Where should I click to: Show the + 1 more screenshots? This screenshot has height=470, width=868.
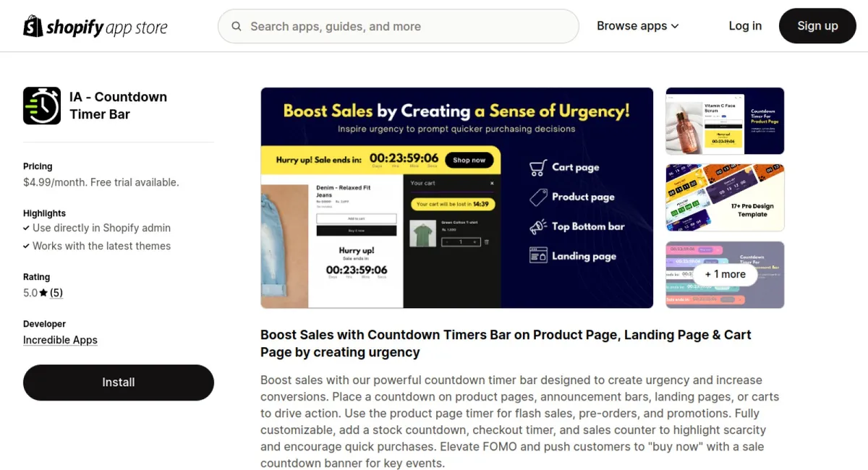(x=725, y=275)
